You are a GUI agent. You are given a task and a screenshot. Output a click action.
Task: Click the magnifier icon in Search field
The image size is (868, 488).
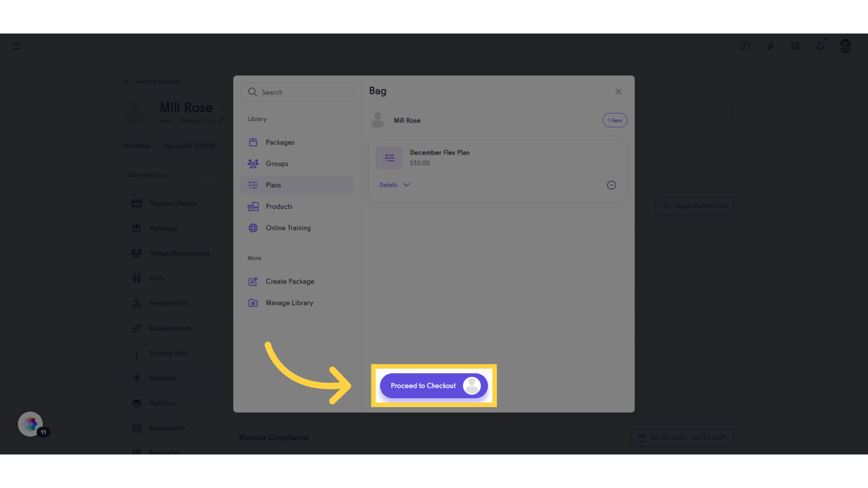pos(252,92)
